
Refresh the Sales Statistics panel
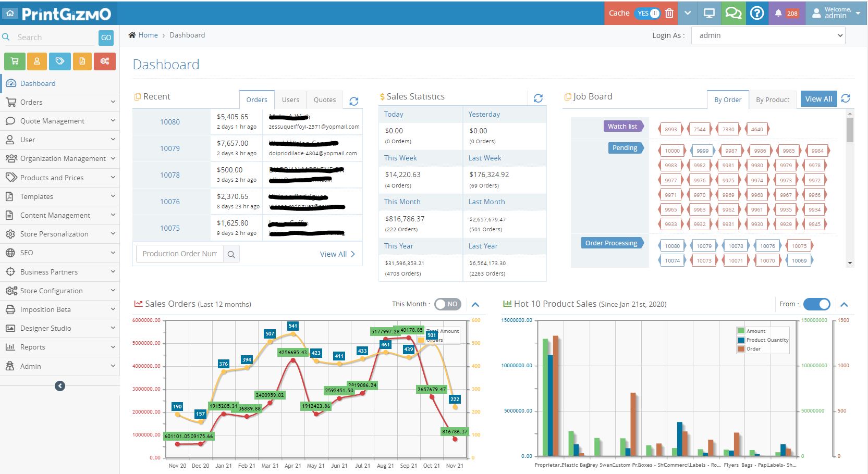(x=539, y=98)
